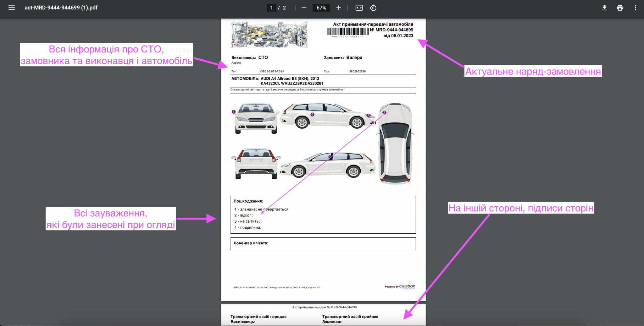Select the date text 06.01.2023
This screenshot has width=644, height=326.
tap(402, 36)
